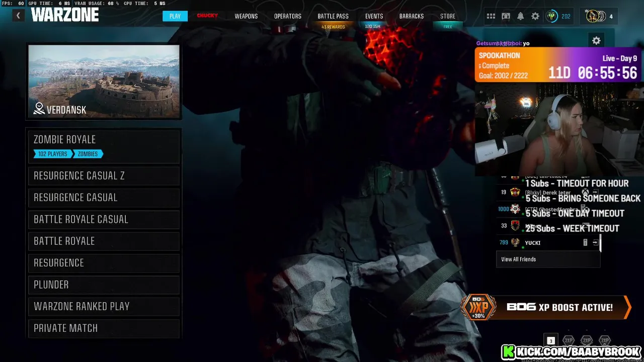644x362 pixels.
Task: Open the BARRACKS tab
Action: 412,16
